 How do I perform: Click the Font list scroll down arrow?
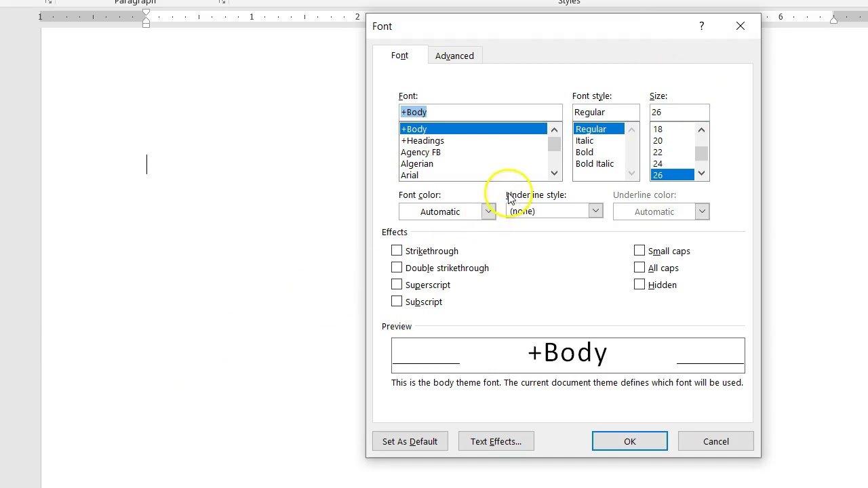(555, 174)
